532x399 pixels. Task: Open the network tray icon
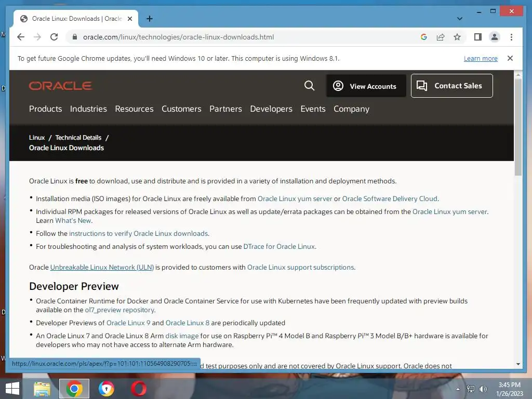click(x=471, y=389)
